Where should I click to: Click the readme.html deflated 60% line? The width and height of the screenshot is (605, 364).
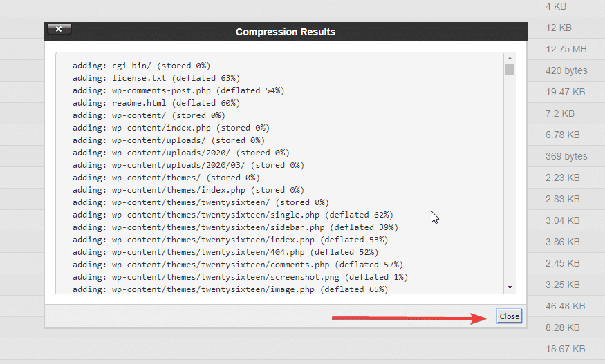(x=156, y=103)
